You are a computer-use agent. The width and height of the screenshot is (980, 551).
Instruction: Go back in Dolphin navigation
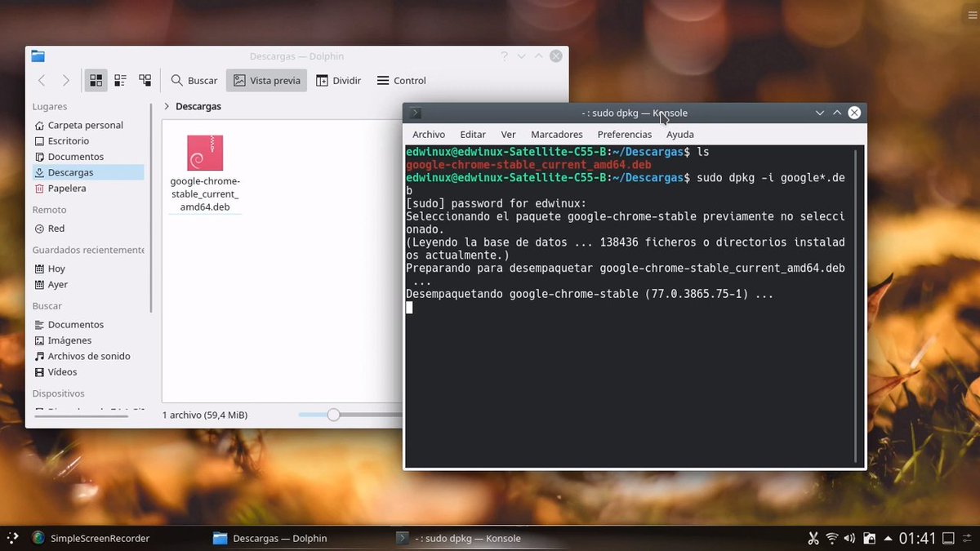click(42, 80)
